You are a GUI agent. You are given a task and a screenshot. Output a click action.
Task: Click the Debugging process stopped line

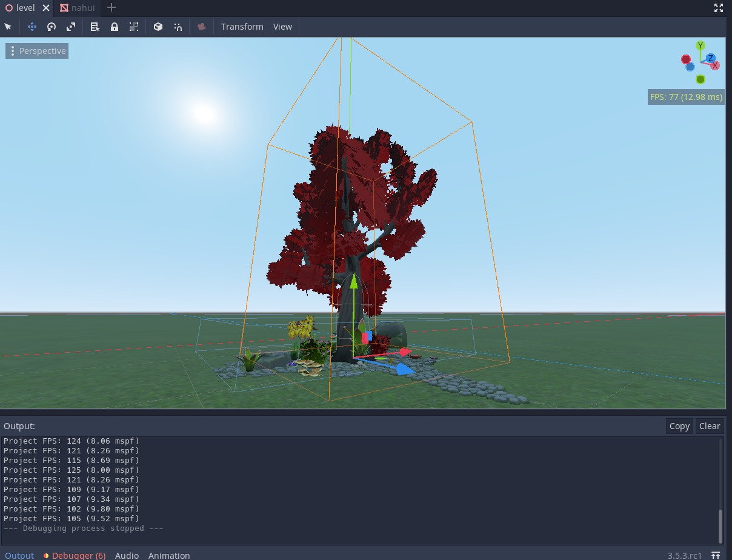pos(84,528)
